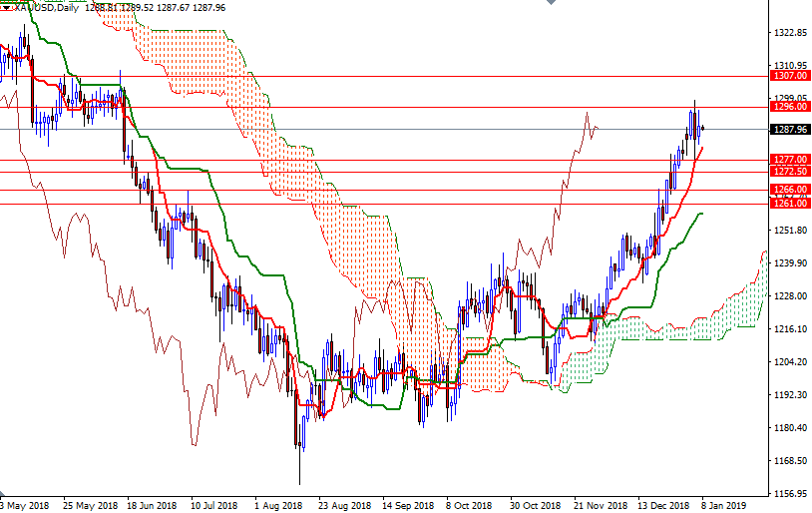This screenshot has width=812, height=513.
Task: Click the gray triangle in bottom-left corner
Action: click(x=3, y=494)
